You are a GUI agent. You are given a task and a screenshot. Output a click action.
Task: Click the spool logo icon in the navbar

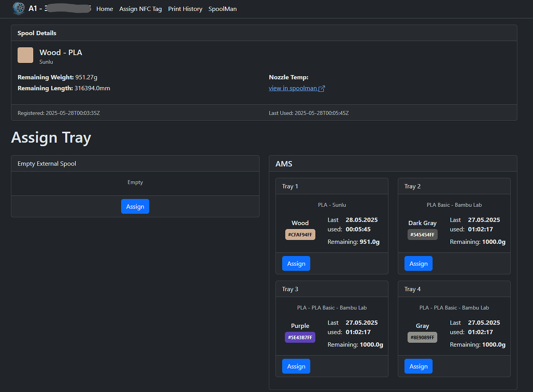pyautogui.click(x=19, y=8)
